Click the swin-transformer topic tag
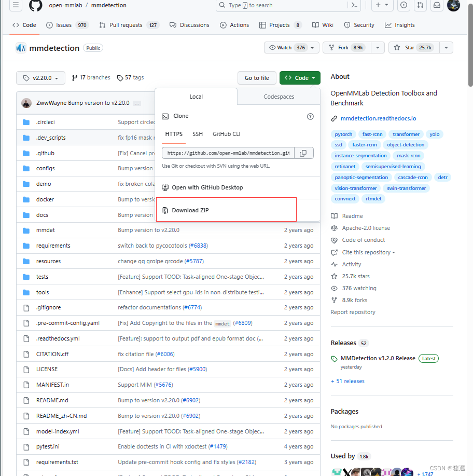The image size is (473, 476). click(x=406, y=188)
